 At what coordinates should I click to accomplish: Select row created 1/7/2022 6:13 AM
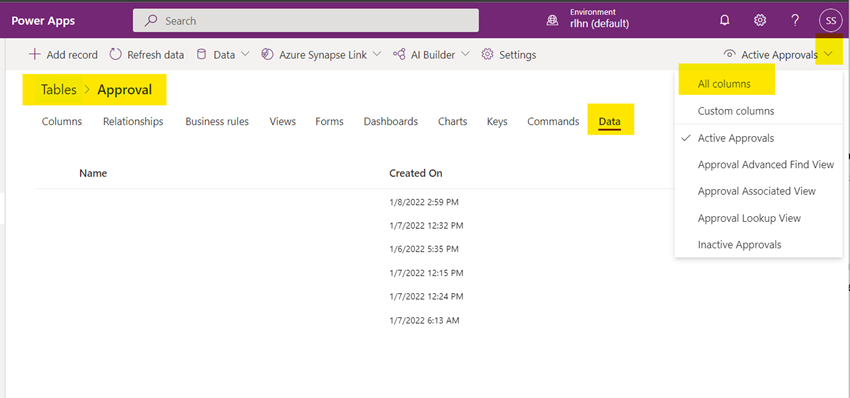point(424,320)
